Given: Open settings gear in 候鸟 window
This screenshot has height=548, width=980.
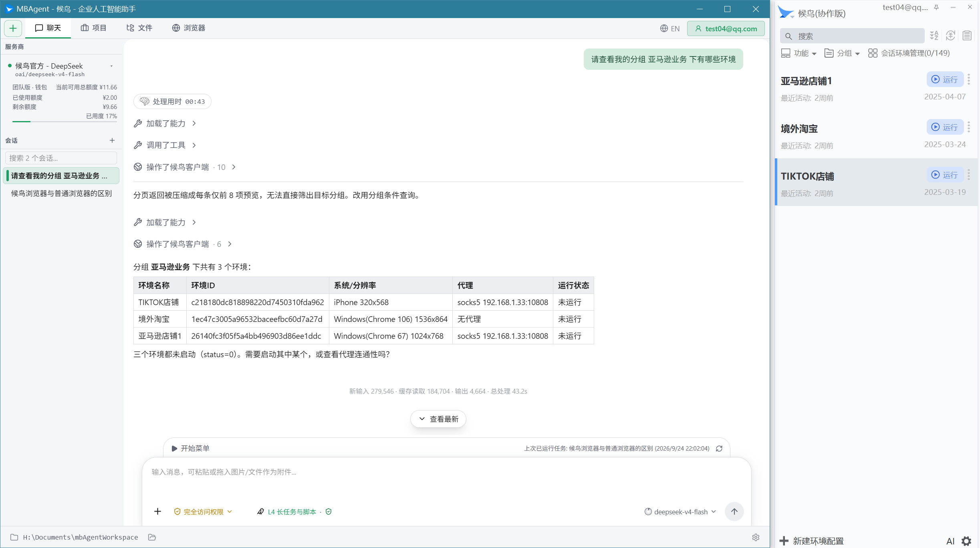Looking at the screenshot, I should (x=967, y=541).
